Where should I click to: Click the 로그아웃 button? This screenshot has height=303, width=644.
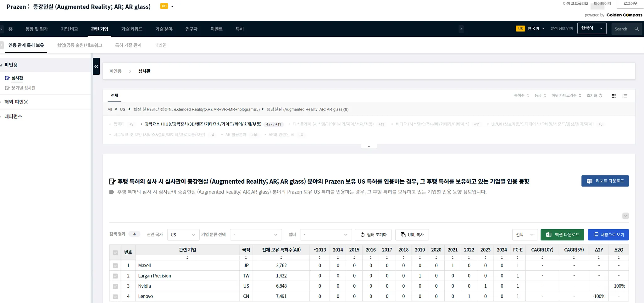[630, 4]
